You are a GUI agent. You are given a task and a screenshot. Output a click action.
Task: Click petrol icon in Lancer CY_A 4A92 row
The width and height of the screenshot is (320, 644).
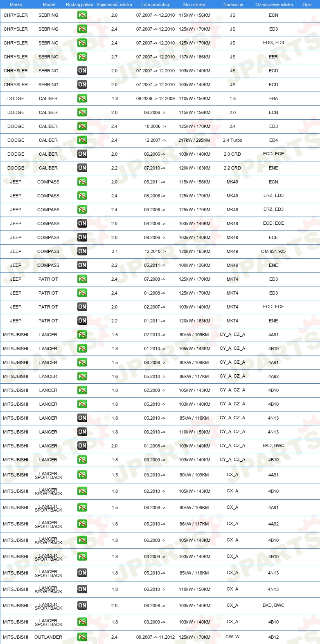pyautogui.click(x=82, y=376)
